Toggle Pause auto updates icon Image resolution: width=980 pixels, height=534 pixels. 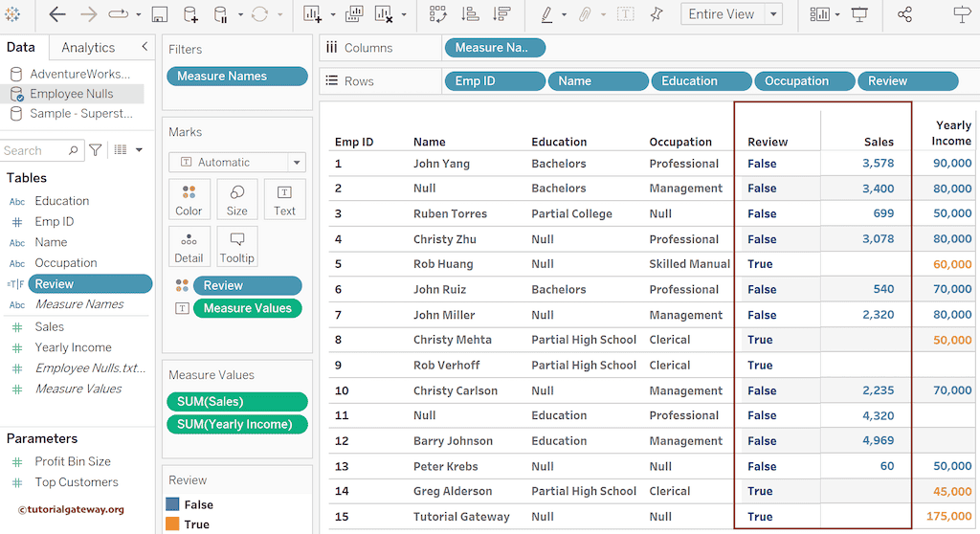coord(221,14)
